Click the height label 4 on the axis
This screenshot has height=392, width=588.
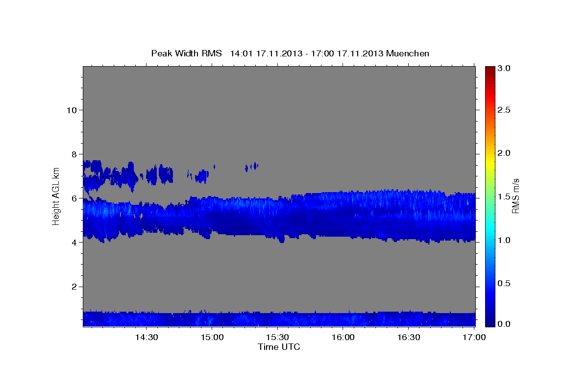(73, 243)
